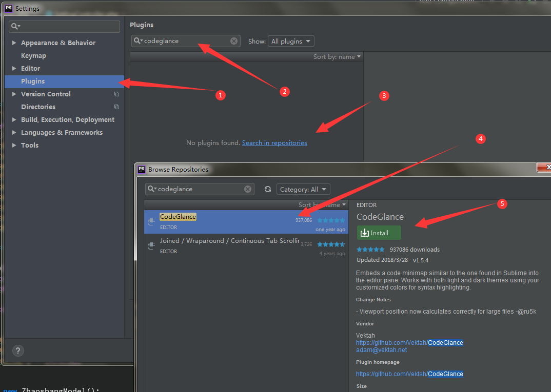Open Settings help via question mark button

18,350
